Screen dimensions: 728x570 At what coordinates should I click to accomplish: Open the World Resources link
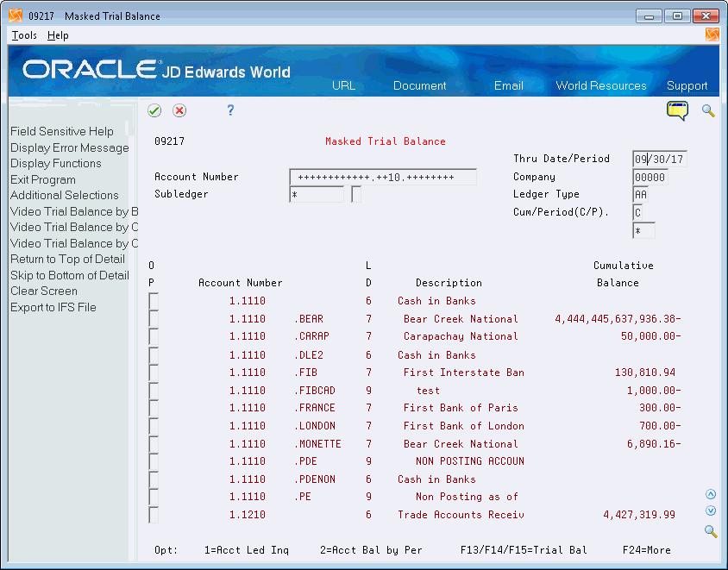(x=601, y=86)
